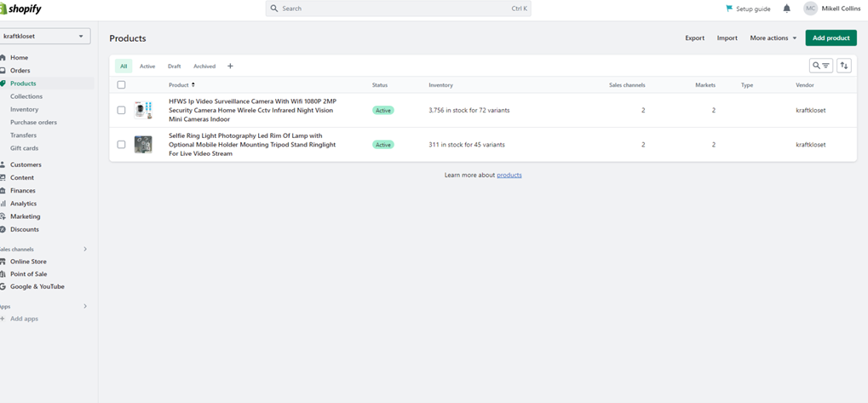Sort by the Product column header
This screenshot has width=868, height=403.
[x=181, y=84]
